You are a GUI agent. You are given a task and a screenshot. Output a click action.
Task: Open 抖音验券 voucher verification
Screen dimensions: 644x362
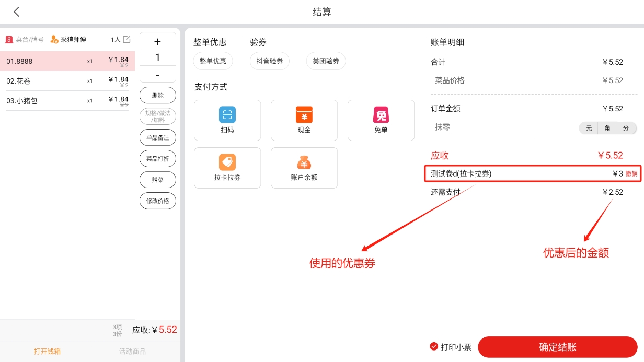pyautogui.click(x=269, y=61)
